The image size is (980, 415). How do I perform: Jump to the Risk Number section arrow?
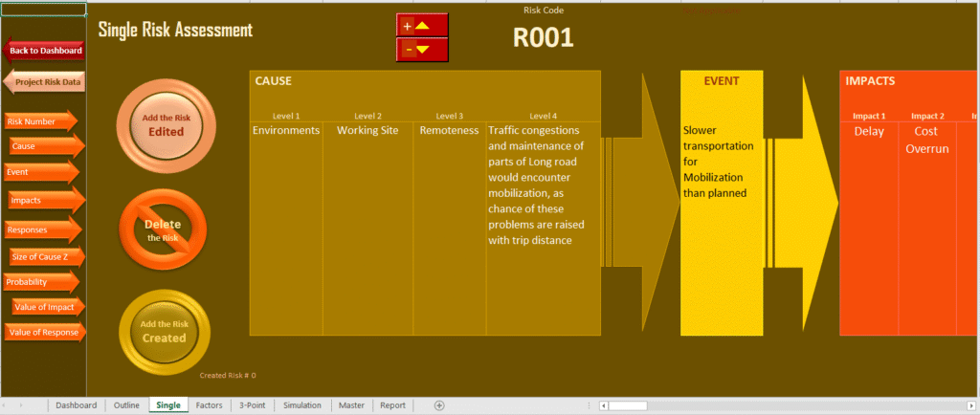pyautogui.click(x=40, y=121)
